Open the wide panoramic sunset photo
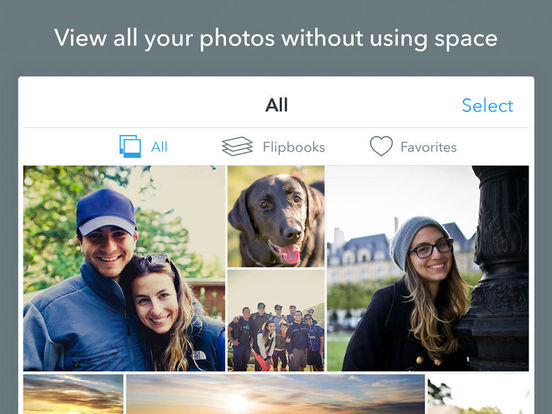Image resolution: width=552 pixels, height=414 pixels. (x=275, y=394)
